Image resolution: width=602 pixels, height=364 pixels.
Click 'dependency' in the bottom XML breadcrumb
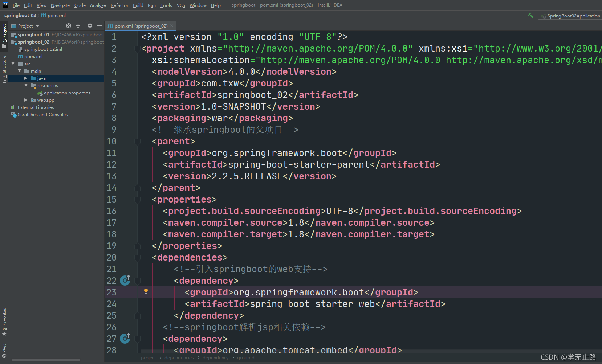pos(216,358)
